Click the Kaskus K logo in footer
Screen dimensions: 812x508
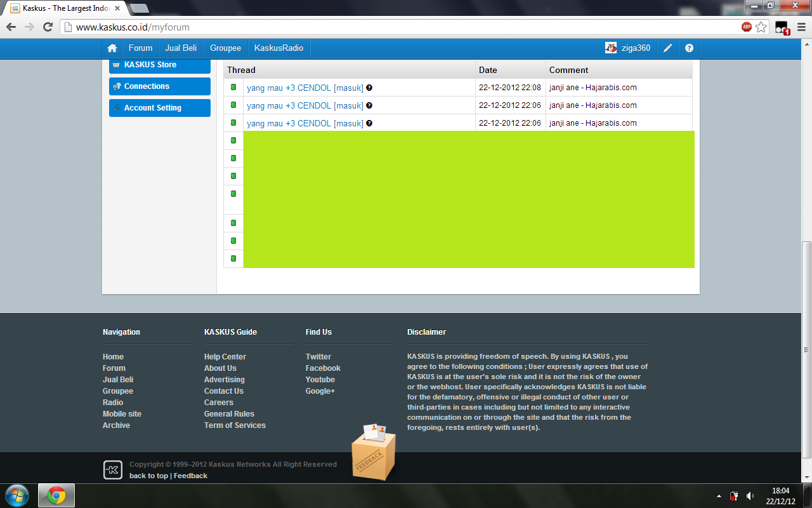coord(113,470)
